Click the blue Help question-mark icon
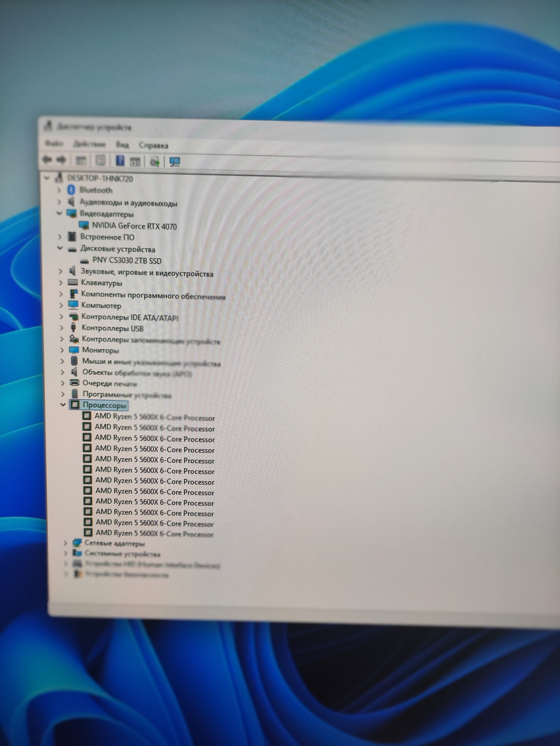Screen dimensions: 560x746 point(120,161)
